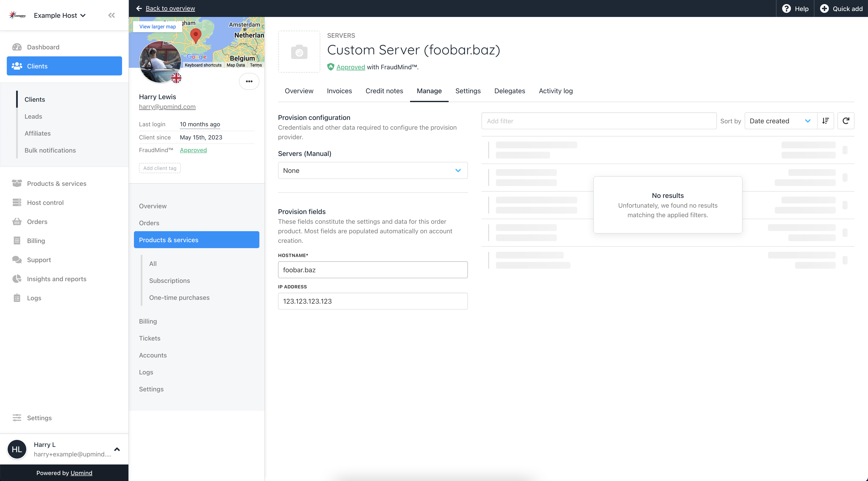The width and height of the screenshot is (868, 481).
Task: Click the refresh results icon
Action: click(846, 121)
